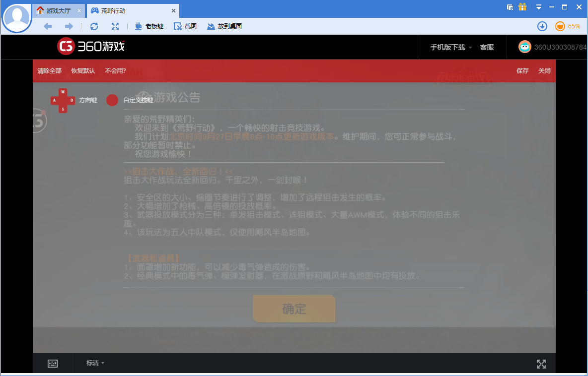Open the 不会用? help link
The height and width of the screenshot is (376, 588).
[116, 71]
